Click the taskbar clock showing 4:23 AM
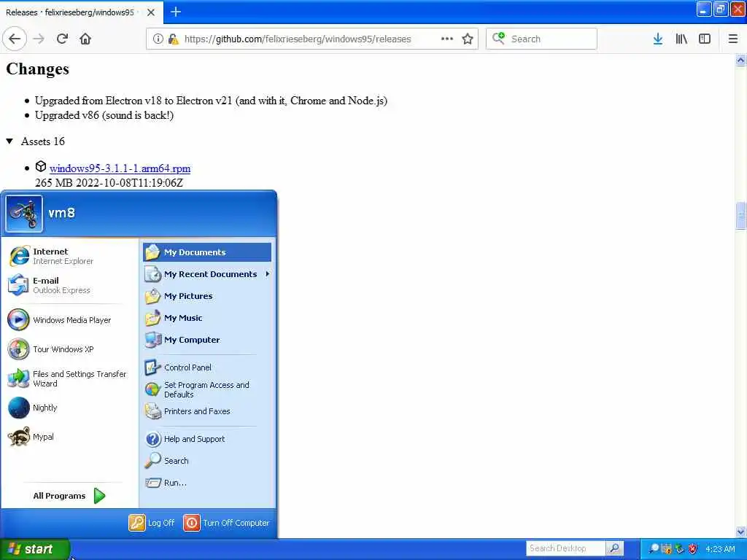 720,549
